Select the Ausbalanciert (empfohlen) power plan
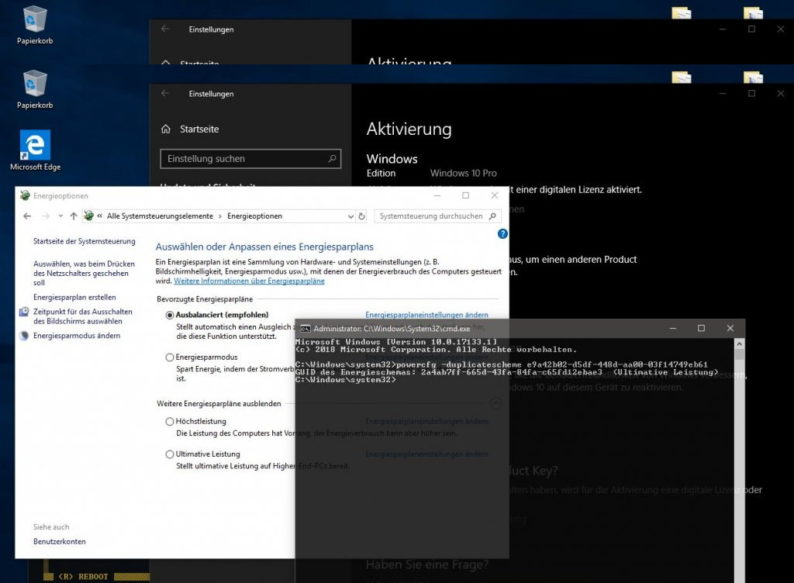 (x=169, y=315)
